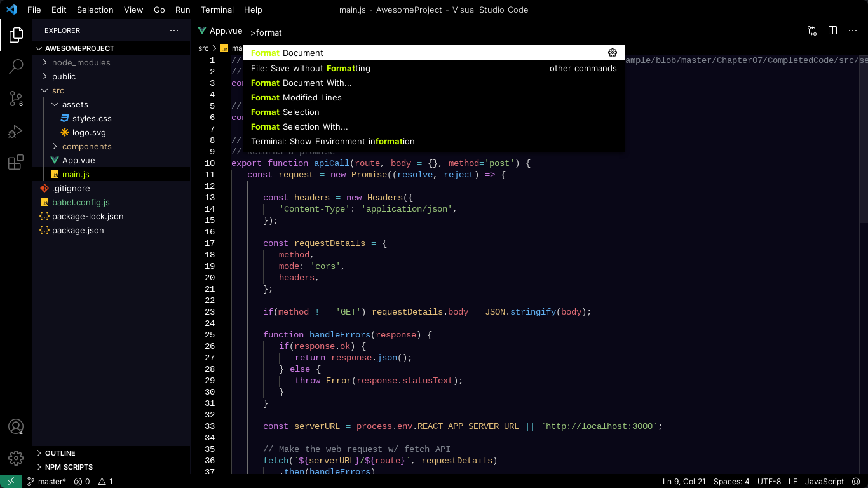Open styles.css file

click(x=111, y=118)
